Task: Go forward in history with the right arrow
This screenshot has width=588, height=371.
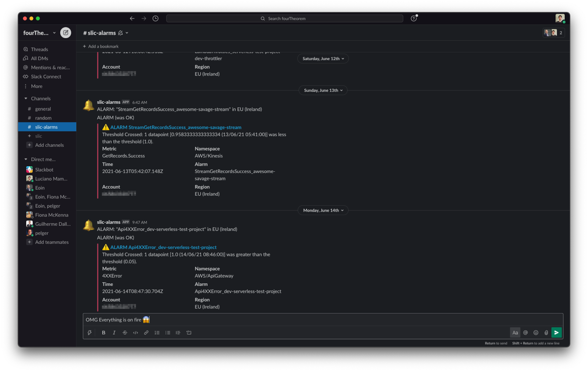Action: [144, 18]
